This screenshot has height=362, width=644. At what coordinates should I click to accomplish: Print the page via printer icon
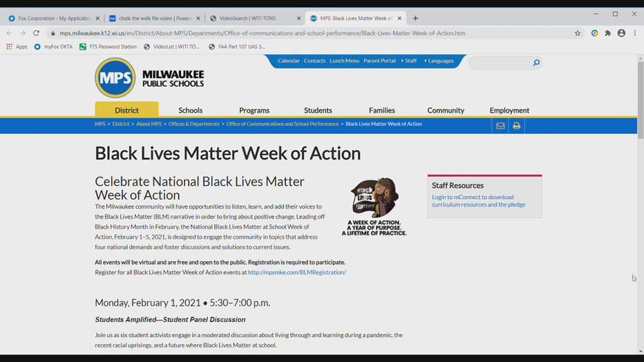tap(516, 126)
